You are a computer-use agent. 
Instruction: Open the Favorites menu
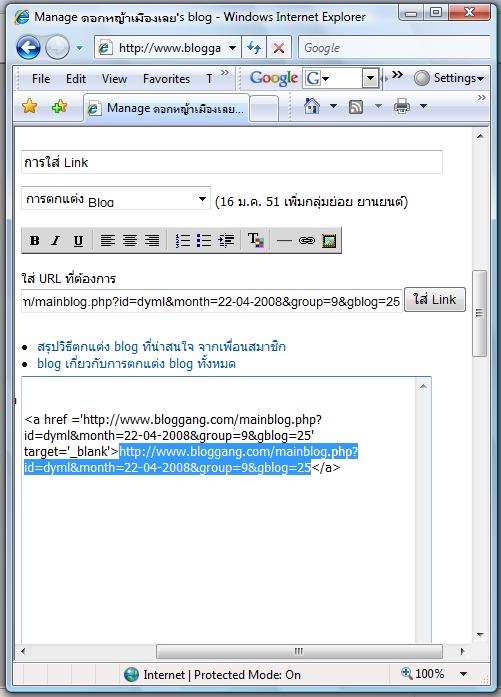(x=166, y=79)
